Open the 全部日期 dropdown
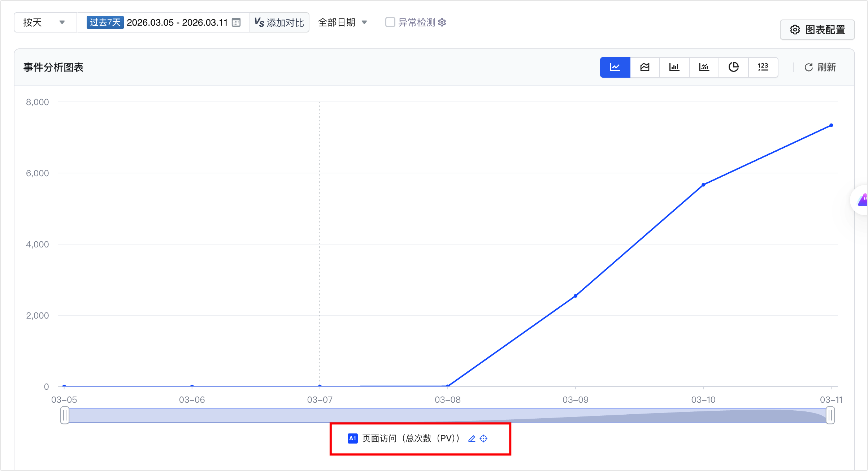This screenshot has height=471, width=868. (x=342, y=22)
